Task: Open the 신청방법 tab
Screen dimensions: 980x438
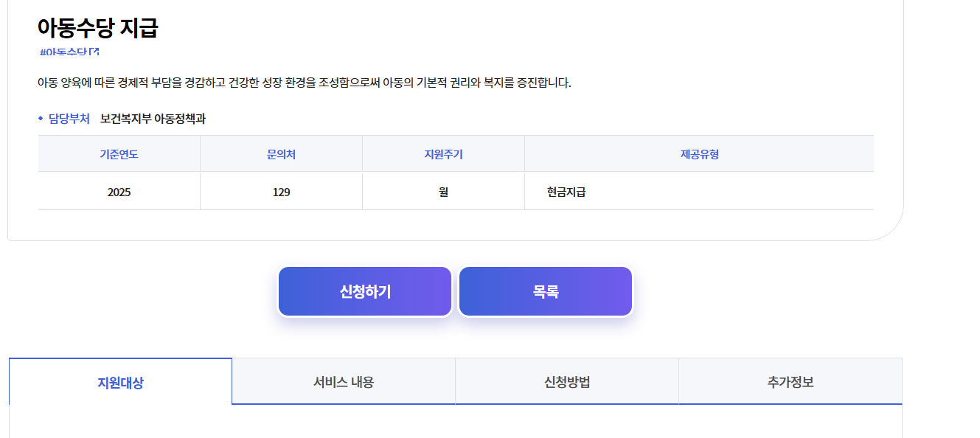Action: pos(567,380)
